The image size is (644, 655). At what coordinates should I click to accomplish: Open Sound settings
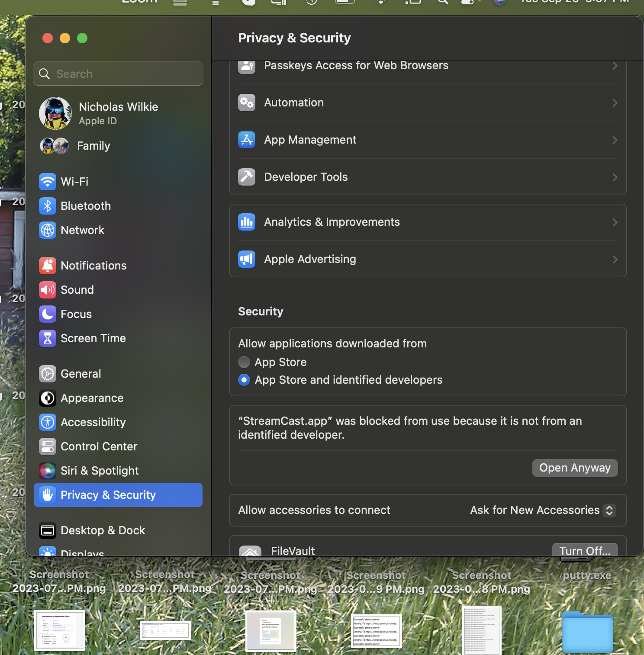coord(77,290)
